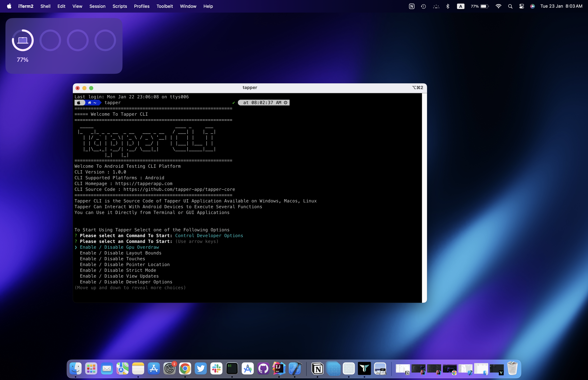
Task: Click the Time Machine status icon
Action: [x=423, y=6]
